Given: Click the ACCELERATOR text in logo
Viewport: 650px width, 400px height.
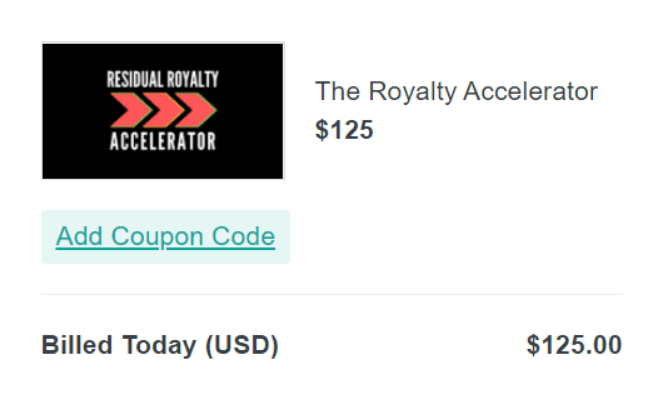Looking at the screenshot, I should pyautogui.click(x=162, y=141).
